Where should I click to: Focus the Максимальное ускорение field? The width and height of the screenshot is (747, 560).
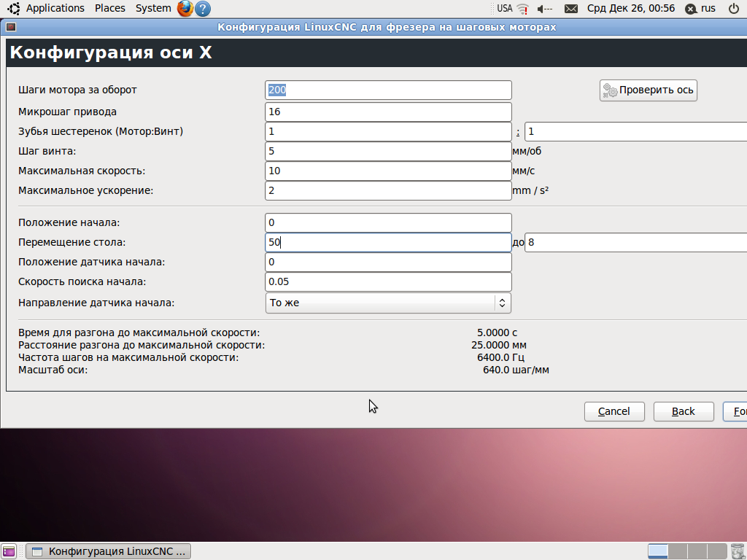coord(388,190)
